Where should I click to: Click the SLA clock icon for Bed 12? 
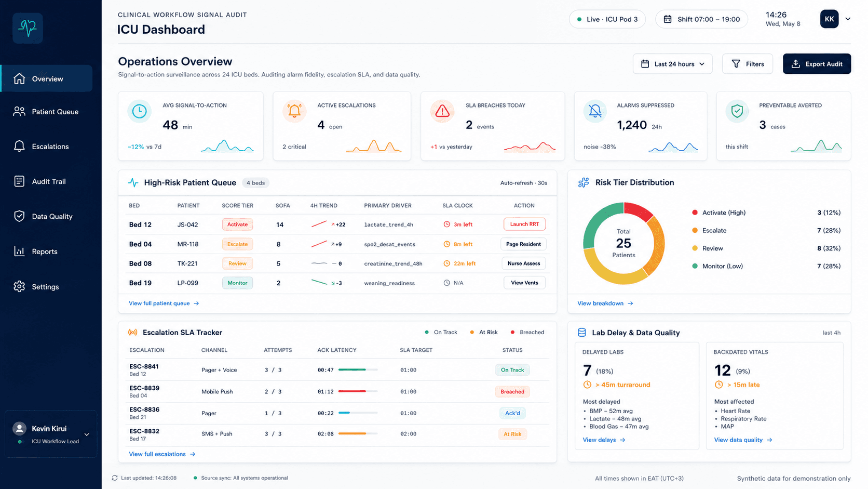click(x=446, y=224)
